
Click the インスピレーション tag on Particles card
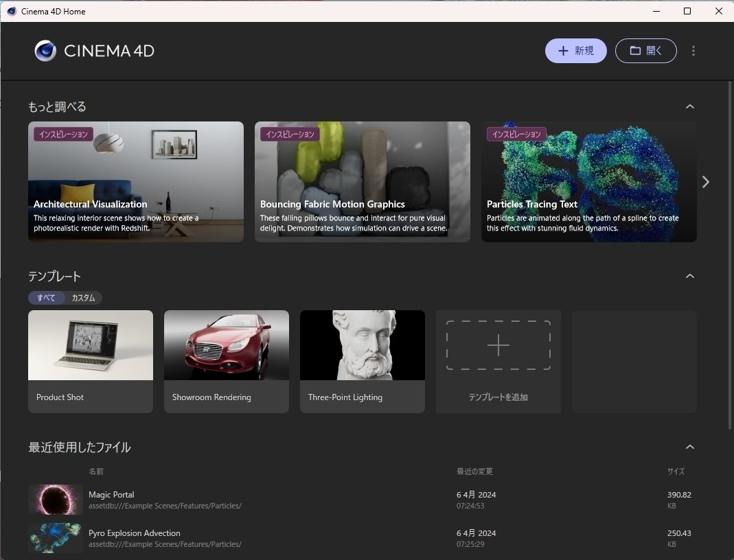(516, 135)
